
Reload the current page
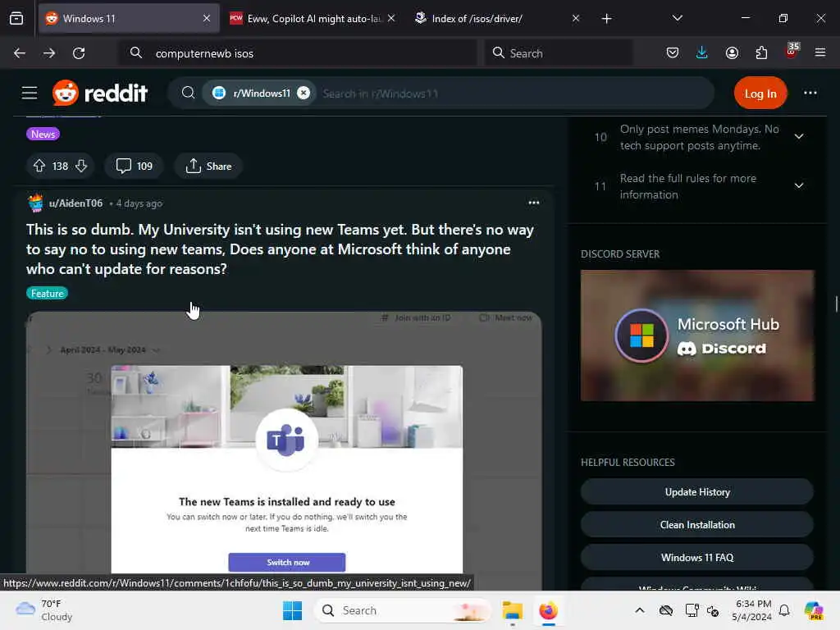tap(79, 53)
